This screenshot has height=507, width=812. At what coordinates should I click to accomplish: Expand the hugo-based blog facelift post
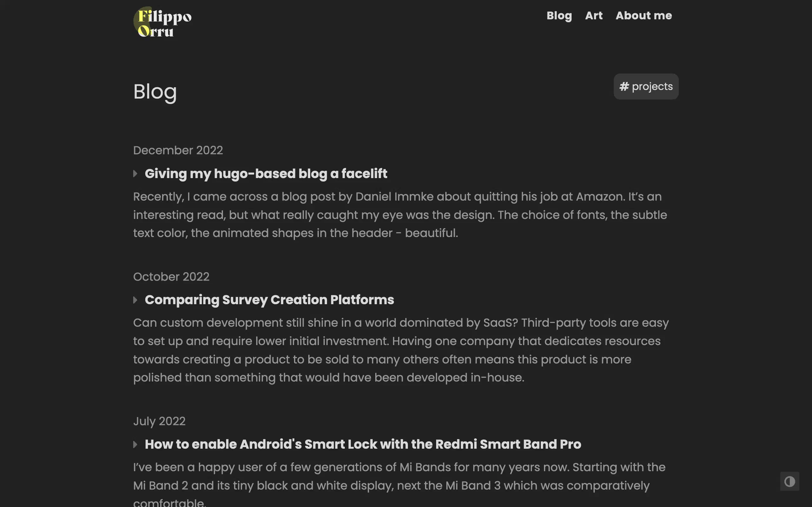click(x=135, y=174)
